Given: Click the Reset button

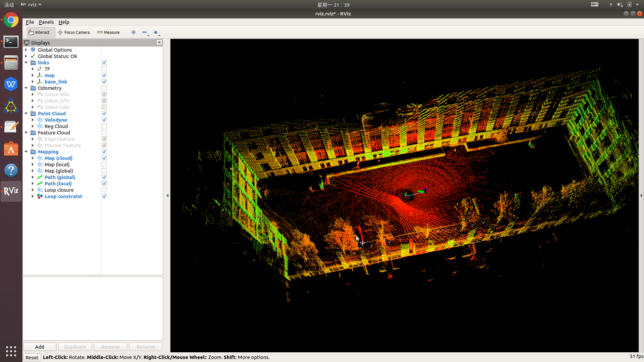Looking at the screenshot, I should [x=32, y=357].
